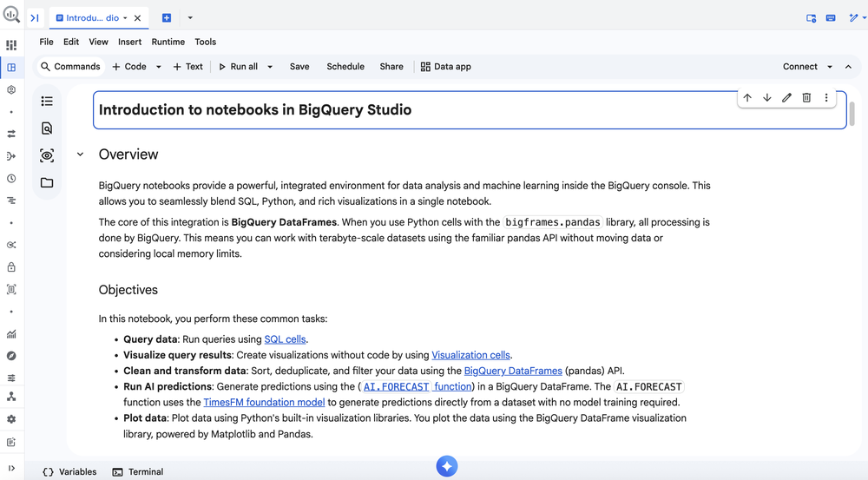The width and height of the screenshot is (868, 480).
Task: Open the Edit menu
Action: point(71,42)
